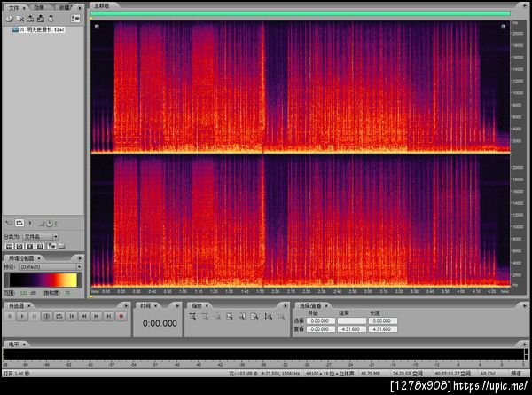
Task: Click the 2:00 mark on time ruler
Action: [276, 292]
